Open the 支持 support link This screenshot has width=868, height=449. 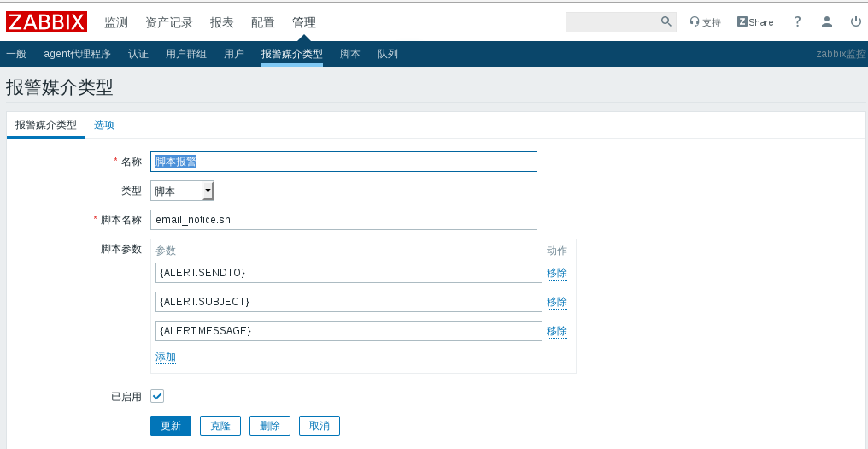(706, 22)
